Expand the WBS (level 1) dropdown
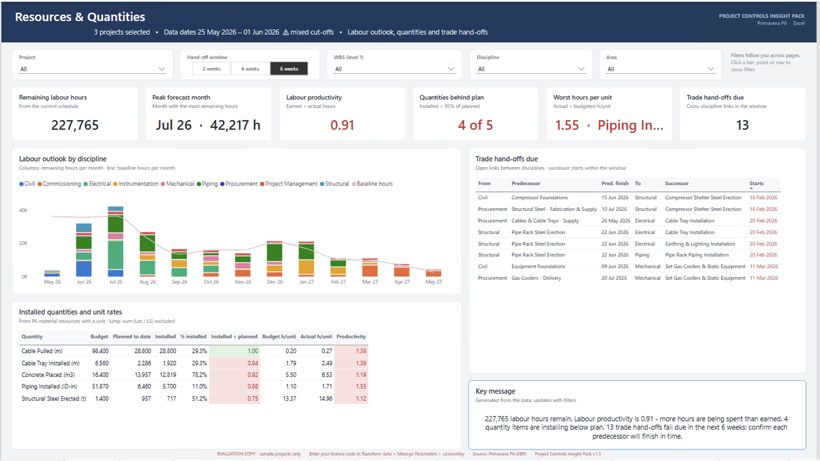Screen dimensions: 820x461 pos(394,69)
